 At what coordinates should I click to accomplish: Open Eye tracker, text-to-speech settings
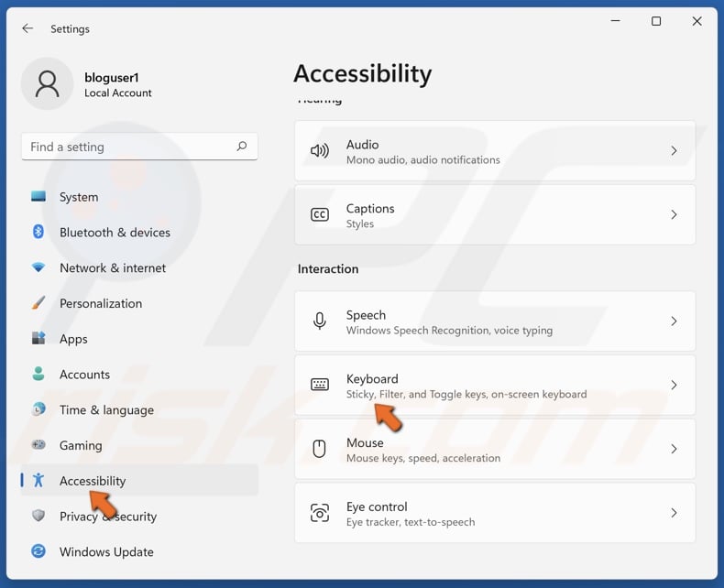point(495,513)
